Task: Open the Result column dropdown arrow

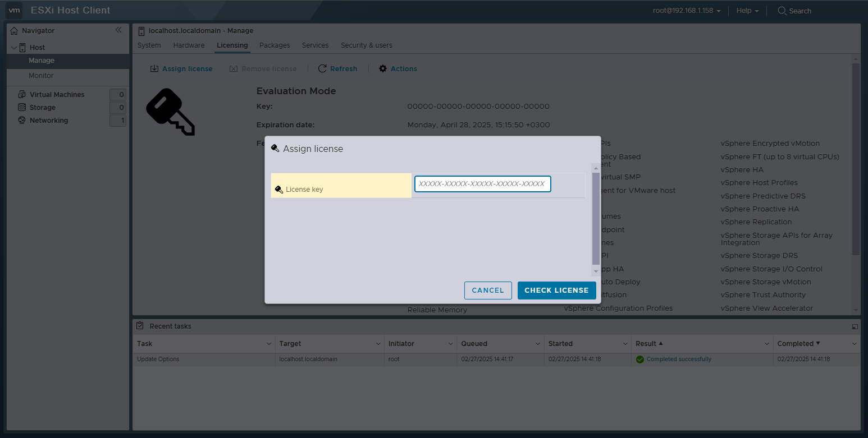Action: coord(767,344)
